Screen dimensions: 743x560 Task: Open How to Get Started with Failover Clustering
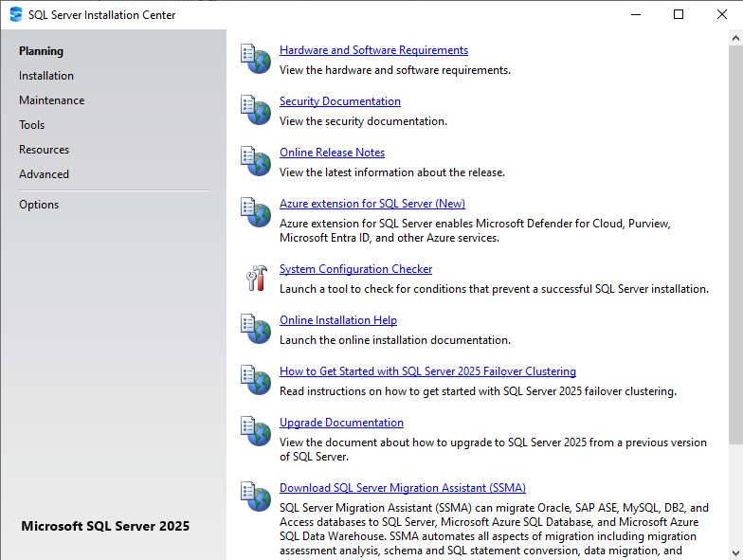pyautogui.click(x=427, y=371)
